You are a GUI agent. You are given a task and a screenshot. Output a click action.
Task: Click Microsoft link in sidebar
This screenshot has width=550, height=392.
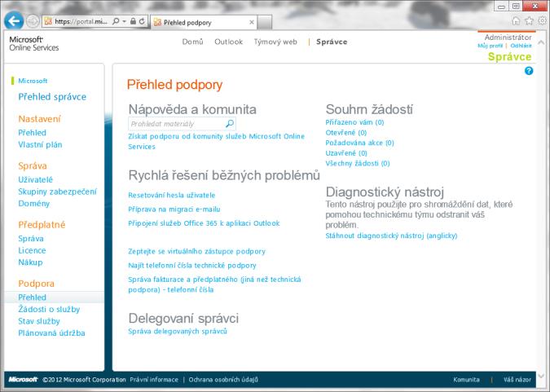33,81
